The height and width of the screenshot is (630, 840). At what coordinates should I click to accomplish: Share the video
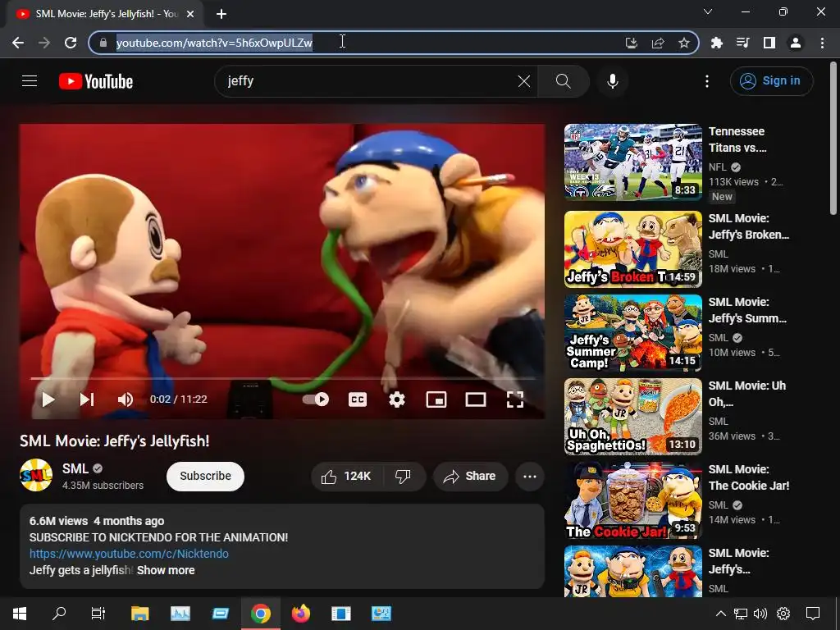coord(470,477)
